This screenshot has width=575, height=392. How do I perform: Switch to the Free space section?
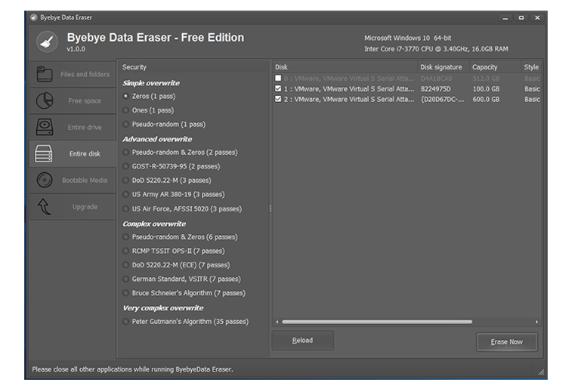coord(73,101)
